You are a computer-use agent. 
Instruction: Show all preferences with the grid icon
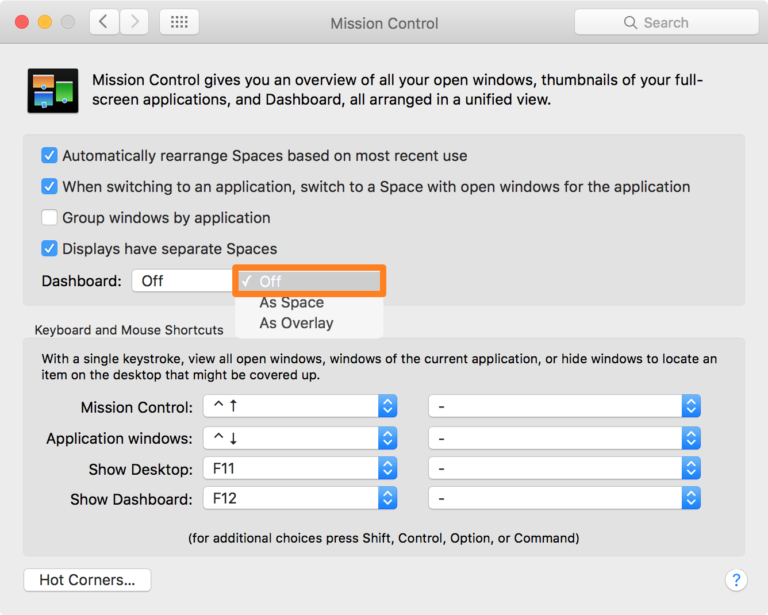(x=179, y=22)
